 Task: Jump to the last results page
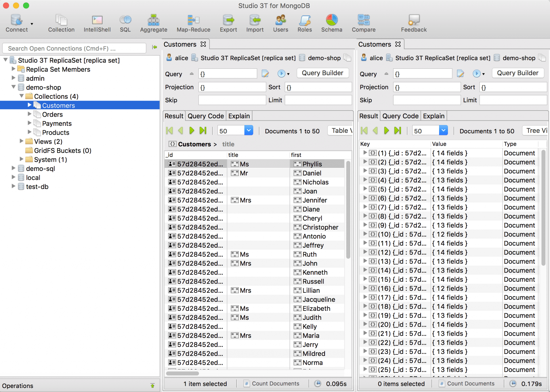[203, 130]
